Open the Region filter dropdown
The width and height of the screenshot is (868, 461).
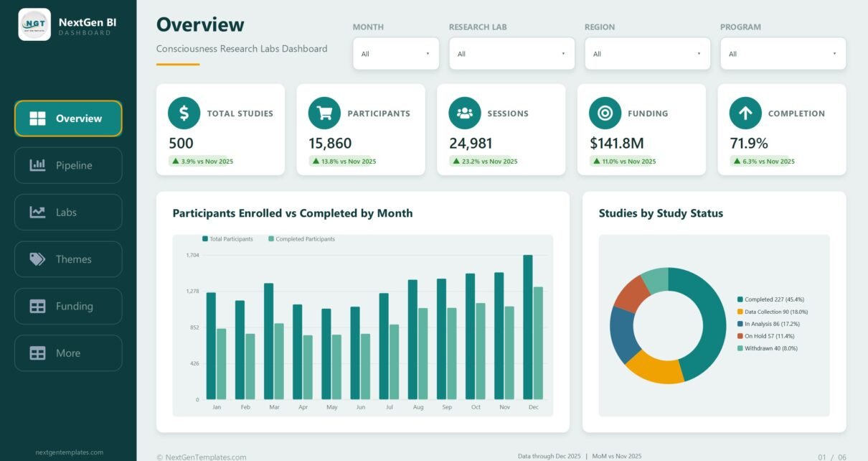pyautogui.click(x=648, y=54)
